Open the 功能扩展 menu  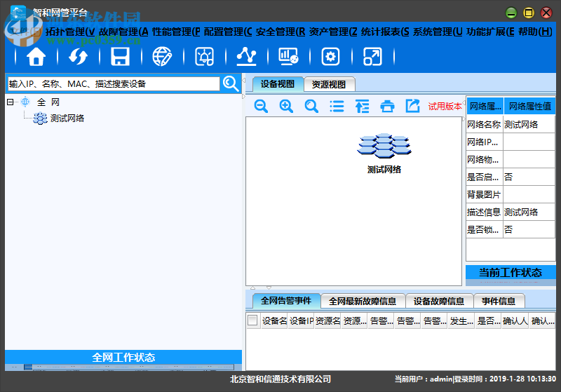(490, 32)
